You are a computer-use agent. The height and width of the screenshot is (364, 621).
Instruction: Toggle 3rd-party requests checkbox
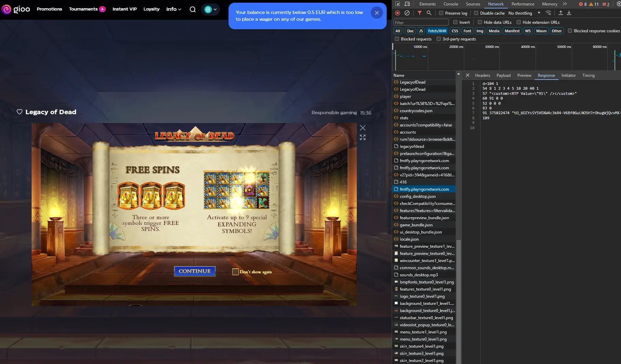click(439, 39)
